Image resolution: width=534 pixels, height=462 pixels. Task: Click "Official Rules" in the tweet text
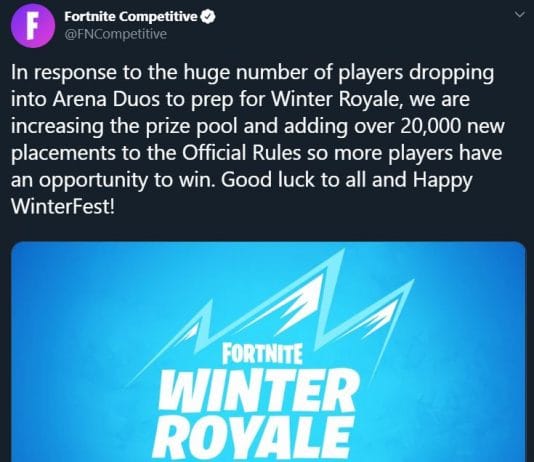point(241,153)
